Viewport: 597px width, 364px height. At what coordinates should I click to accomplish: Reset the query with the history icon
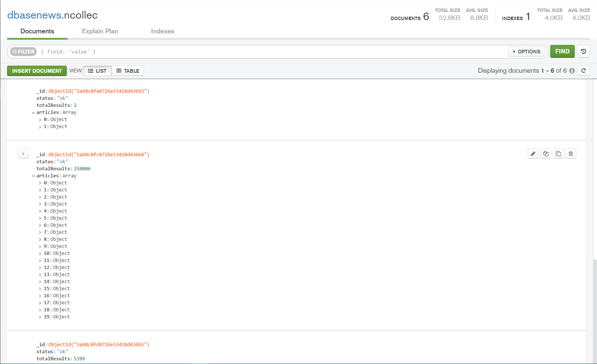[584, 52]
